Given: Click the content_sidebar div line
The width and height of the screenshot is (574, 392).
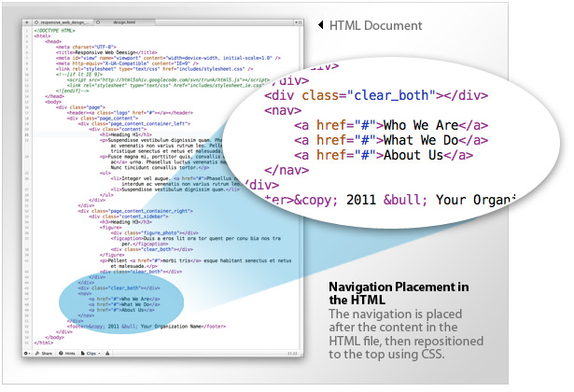Looking at the screenshot, I should pyautogui.click(x=129, y=217).
